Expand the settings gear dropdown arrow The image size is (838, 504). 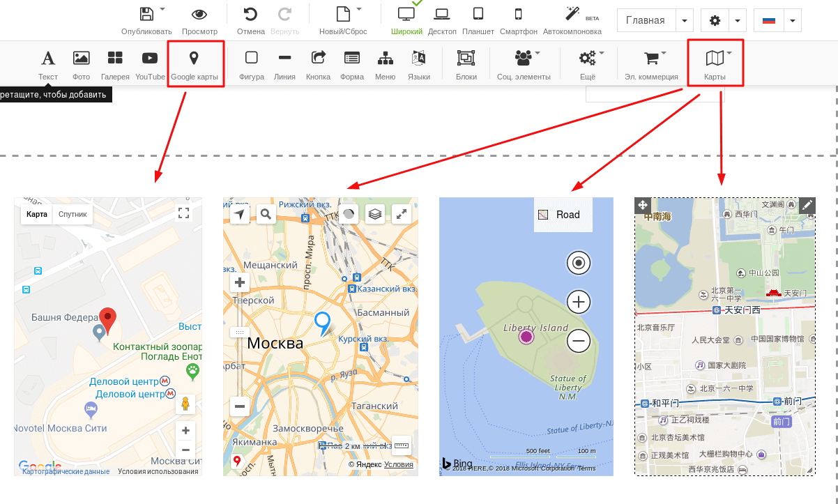pos(738,21)
